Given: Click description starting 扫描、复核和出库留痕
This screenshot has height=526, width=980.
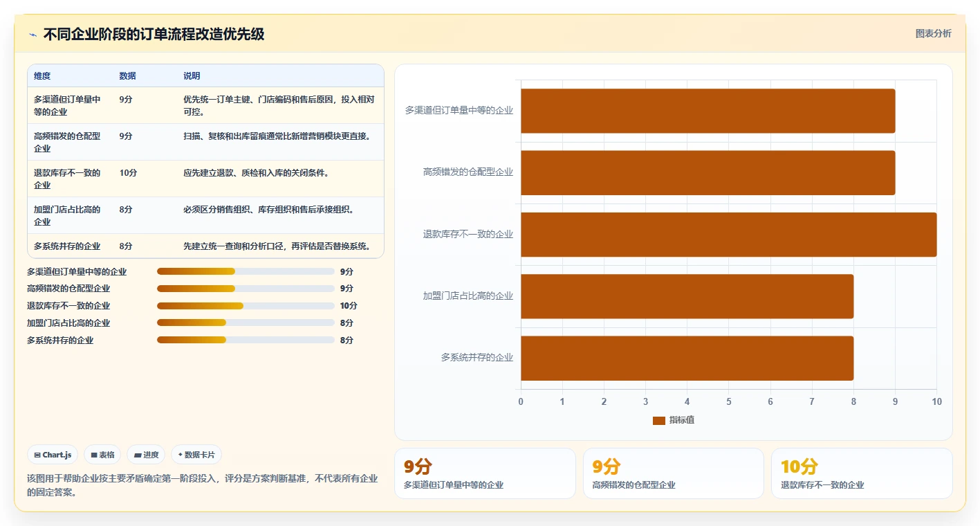Looking at the screenshot, I should (x=277, y=136).
